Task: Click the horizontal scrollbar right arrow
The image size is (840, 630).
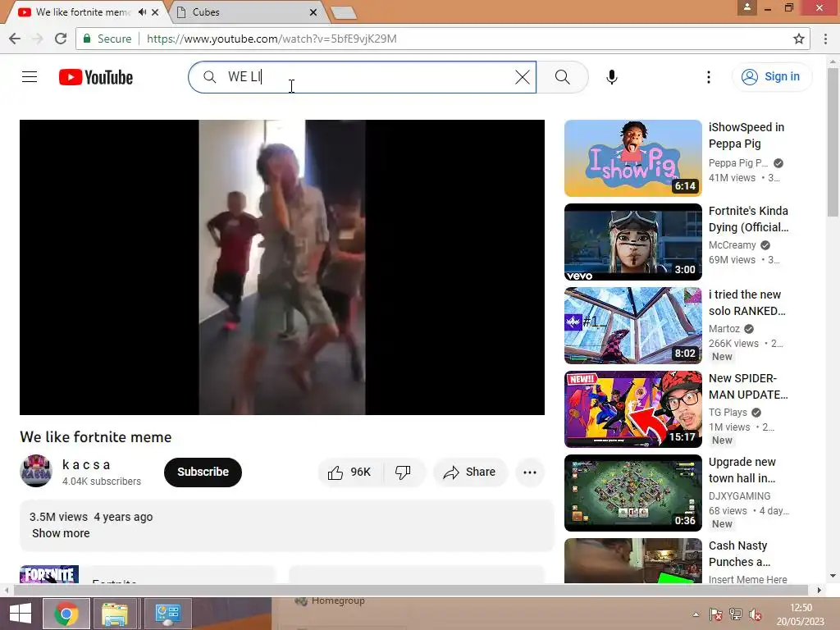Action: click(819, 590)
